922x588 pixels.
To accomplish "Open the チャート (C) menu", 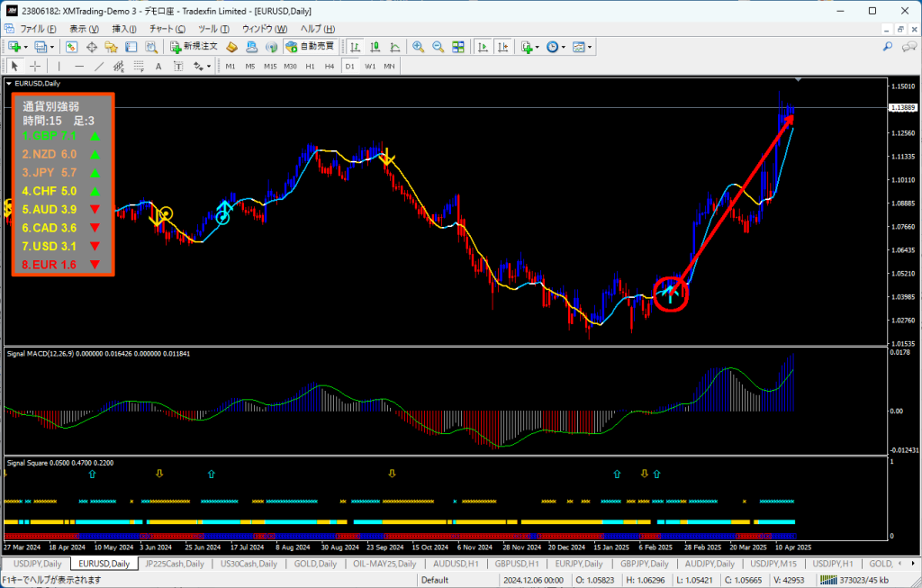I will tap(167, 29).
